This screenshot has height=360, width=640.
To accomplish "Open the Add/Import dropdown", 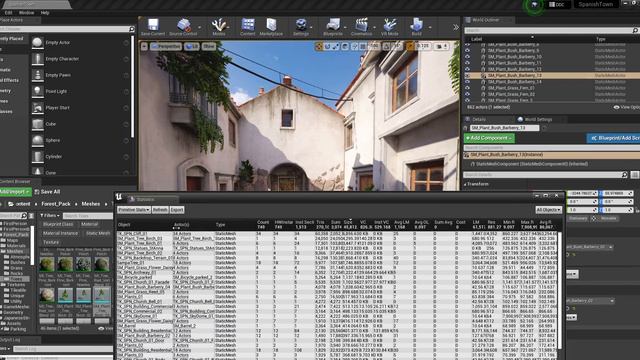I will pos(15,191).
